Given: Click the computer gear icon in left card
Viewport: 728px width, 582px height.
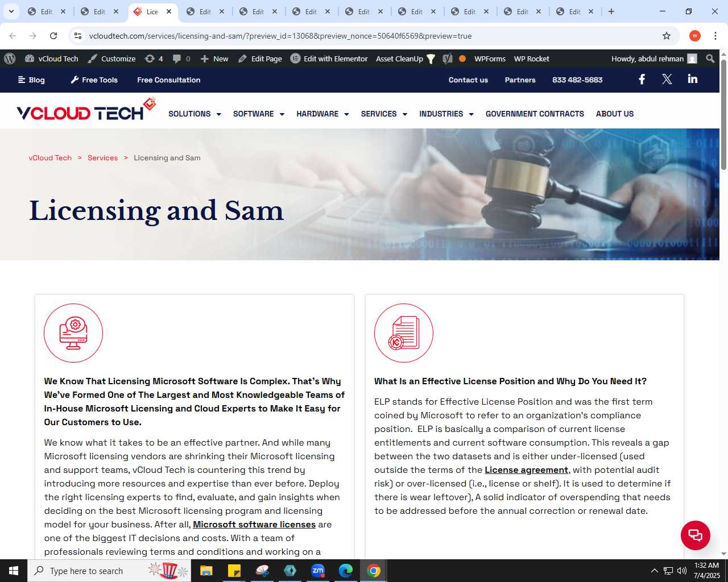Looking at the screenshot, I should (73, 333).
